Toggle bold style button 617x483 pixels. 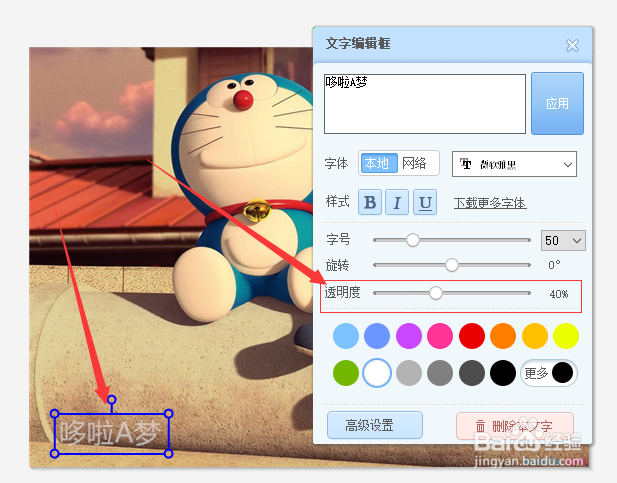pyautogui.click(x=369, y=202)
